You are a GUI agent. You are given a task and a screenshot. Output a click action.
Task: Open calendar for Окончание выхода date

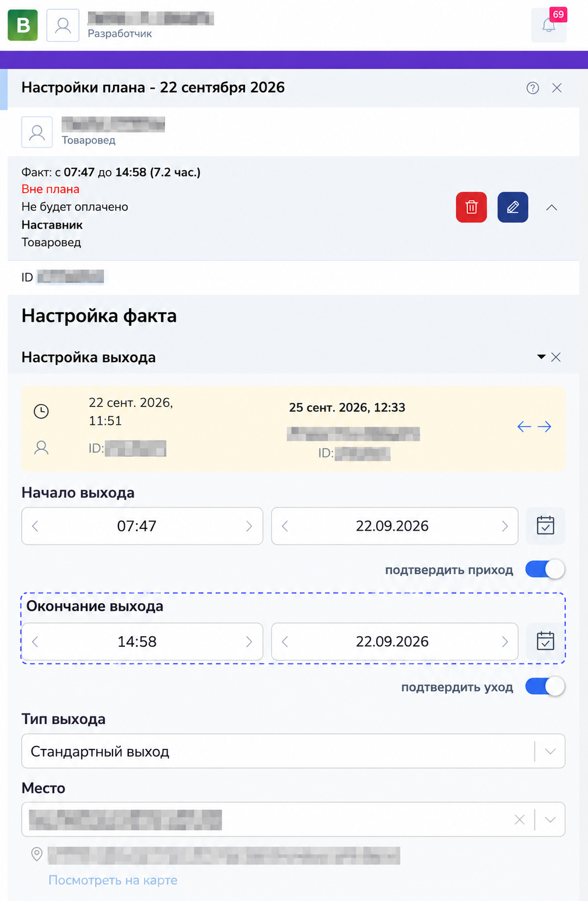tap(546, 641)
